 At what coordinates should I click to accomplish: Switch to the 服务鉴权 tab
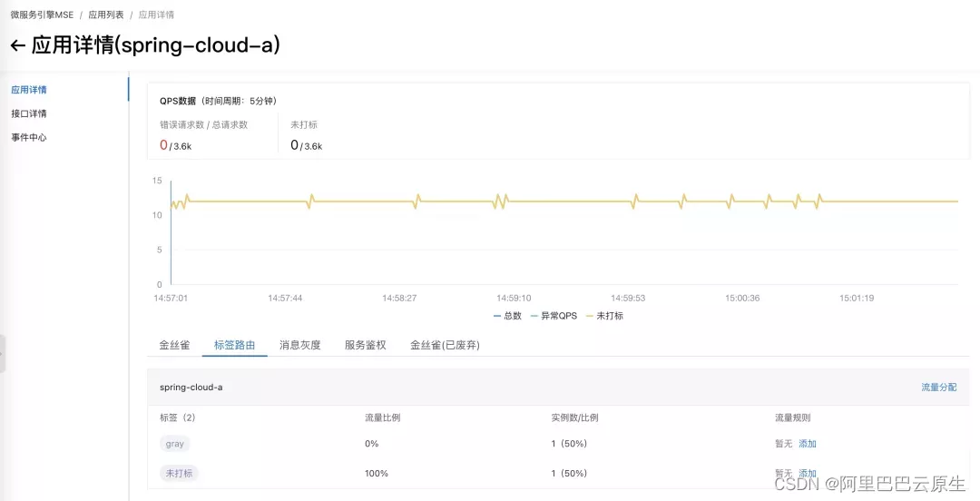point(366,345)
